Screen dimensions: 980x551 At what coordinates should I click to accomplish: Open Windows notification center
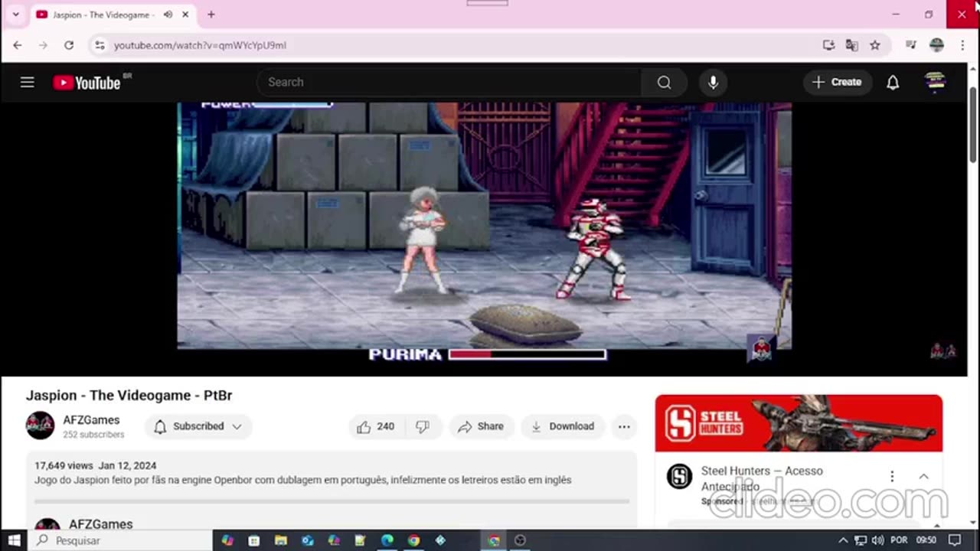pos(955,540)
